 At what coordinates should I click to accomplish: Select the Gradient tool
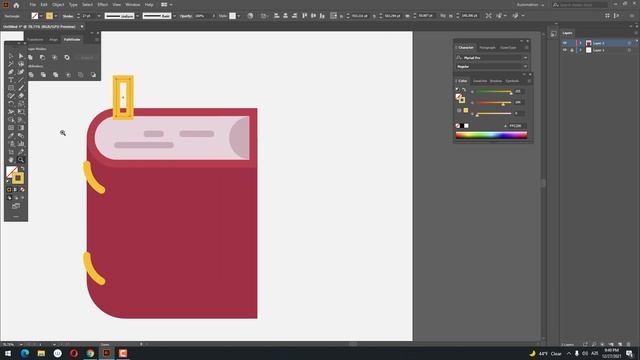[21, 128]
